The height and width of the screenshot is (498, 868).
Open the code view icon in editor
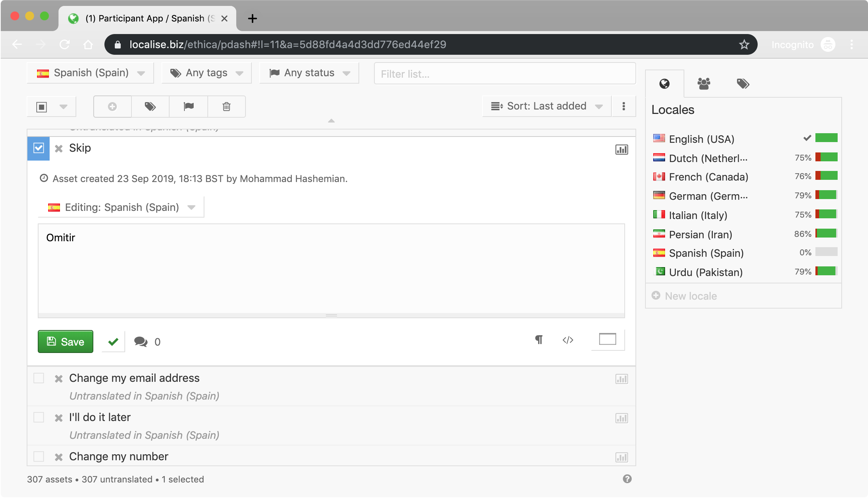pos(568,340)
